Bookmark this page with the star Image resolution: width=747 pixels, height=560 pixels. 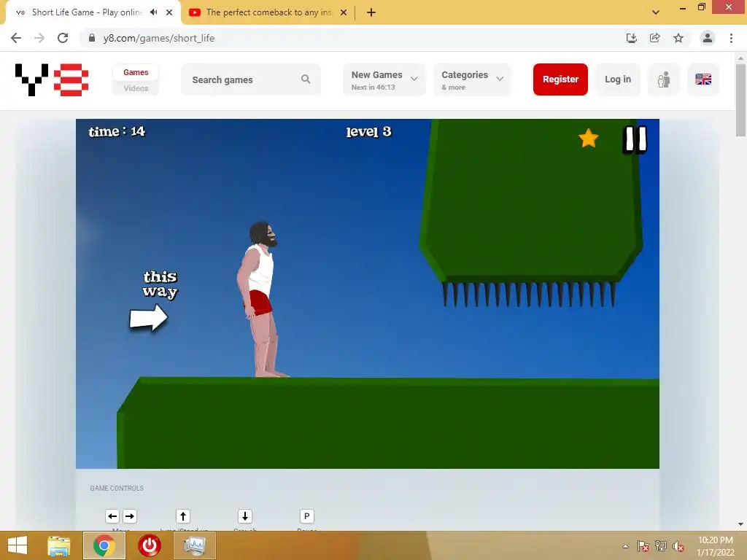coord(678,38)
